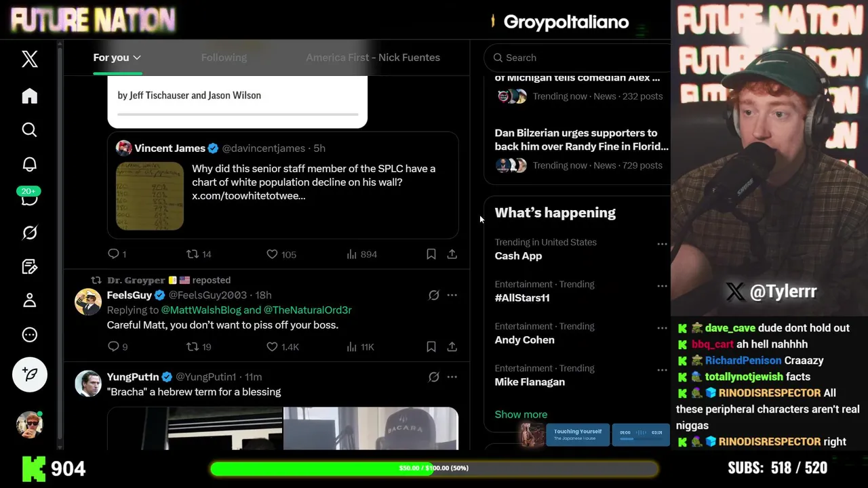The height and width of the screenshot is (488, 868).
Task: Open x.com/toowhitetotwee... link
Action: click(248, 196)
